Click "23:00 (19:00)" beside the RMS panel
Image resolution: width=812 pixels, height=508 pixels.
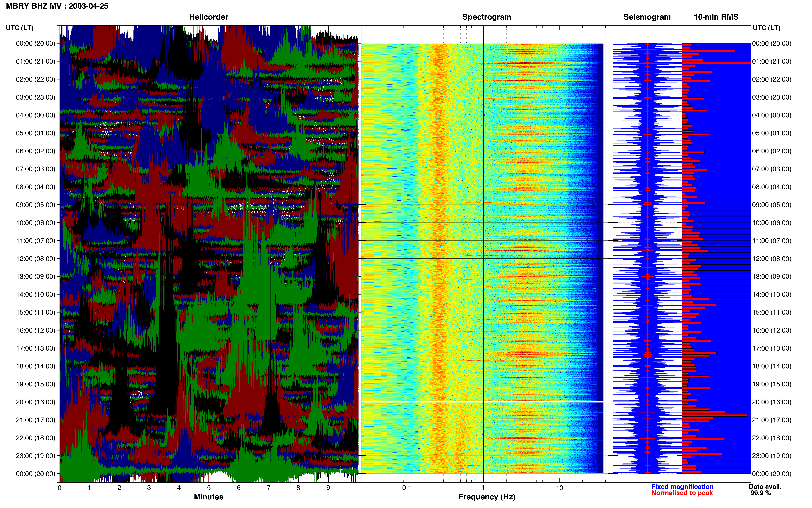coord(772,456)
